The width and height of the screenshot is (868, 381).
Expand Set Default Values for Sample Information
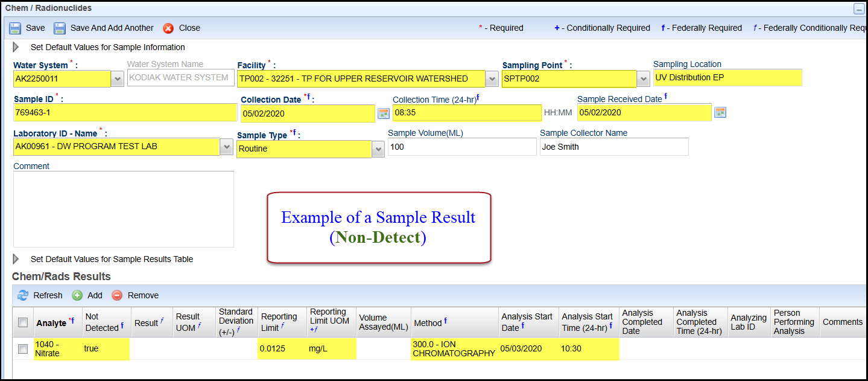(x=16, y=47)
